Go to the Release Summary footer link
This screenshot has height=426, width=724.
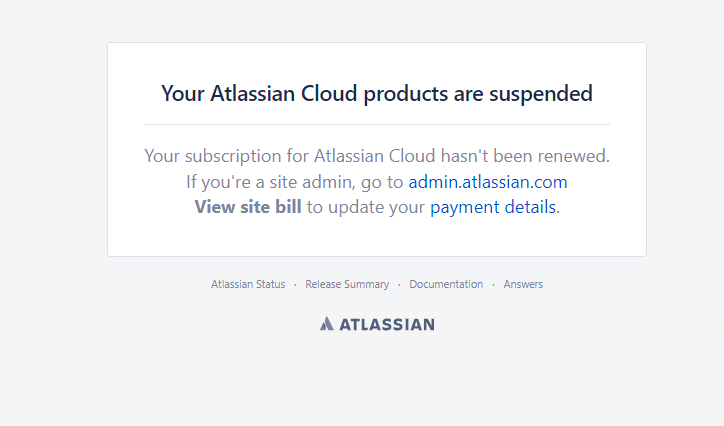click(x=347, y=284)
